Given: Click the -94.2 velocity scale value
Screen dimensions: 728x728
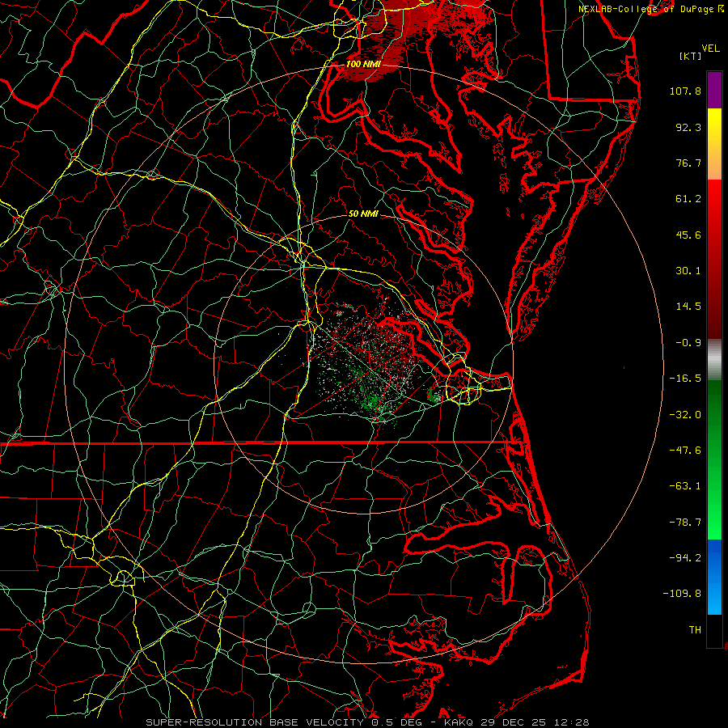Looking at the screenshot, I should point(685,558).
